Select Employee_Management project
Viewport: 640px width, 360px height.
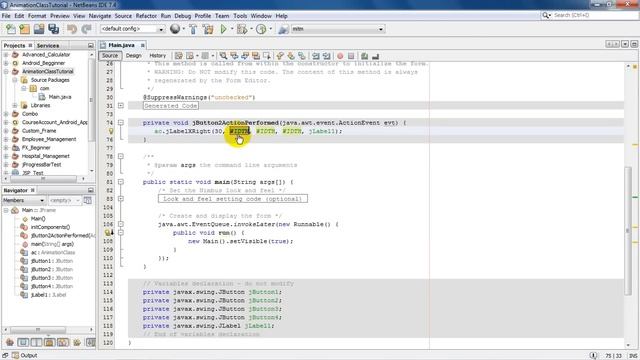[x=49, y=139]
